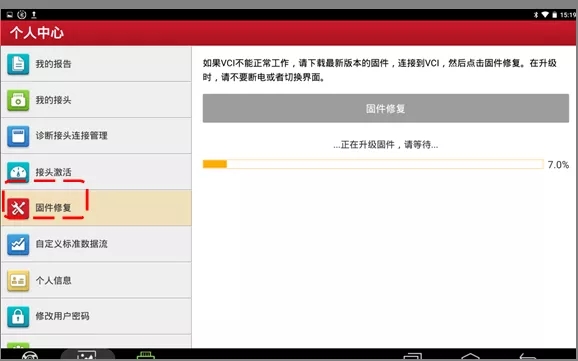Tap the recent apps navigation button
The height and width of the screenshot is (361, 578).
tap(412, 357)
